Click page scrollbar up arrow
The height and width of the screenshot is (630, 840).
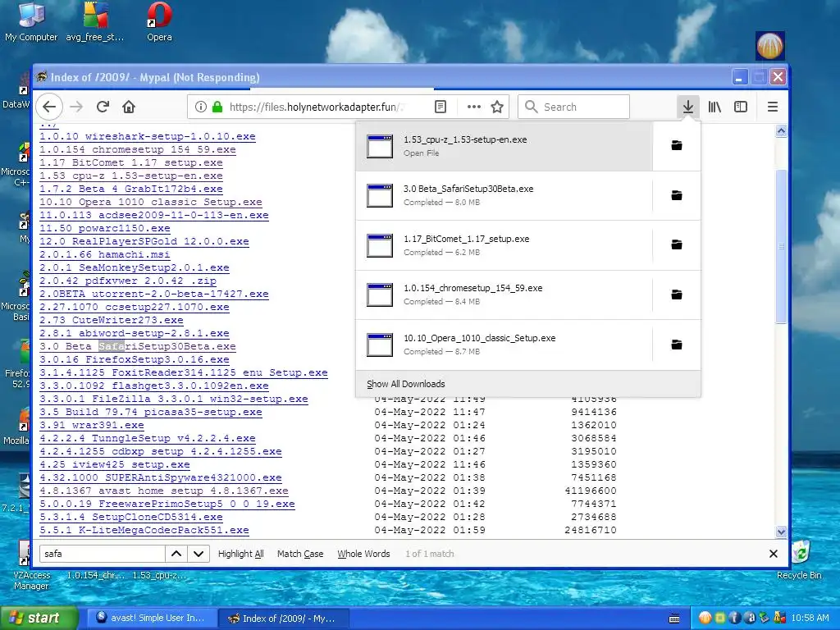(781, 130)
